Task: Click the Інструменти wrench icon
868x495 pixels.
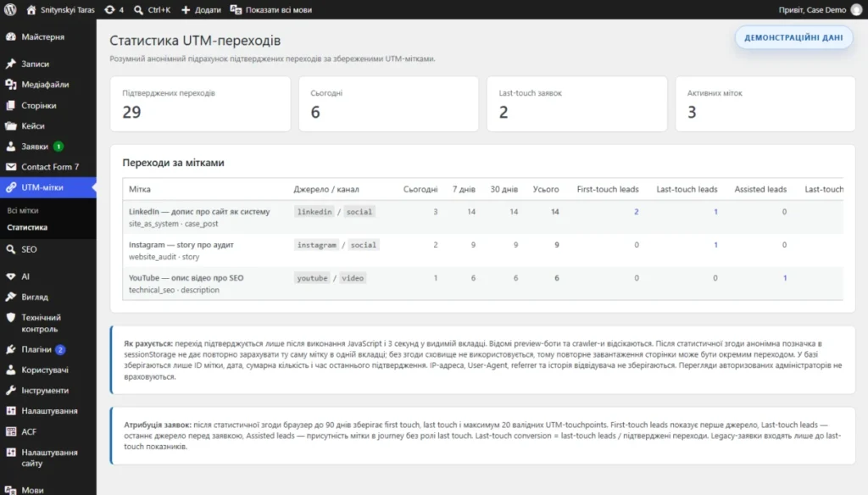Action: point(10,391)
